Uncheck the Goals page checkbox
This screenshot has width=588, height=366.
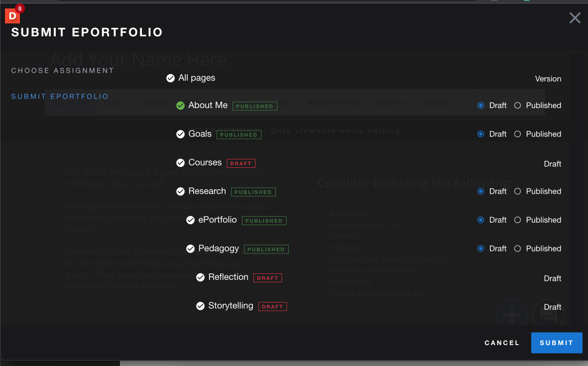[180, 134]
